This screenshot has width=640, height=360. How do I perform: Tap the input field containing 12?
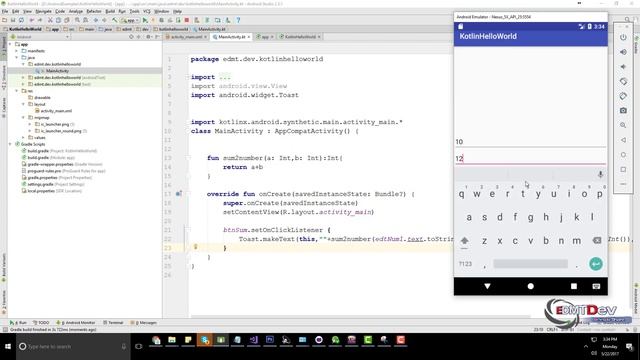530,158
